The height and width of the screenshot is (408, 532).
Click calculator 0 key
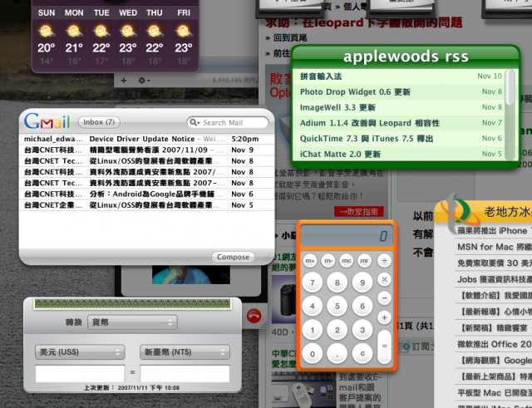(313, 353)
